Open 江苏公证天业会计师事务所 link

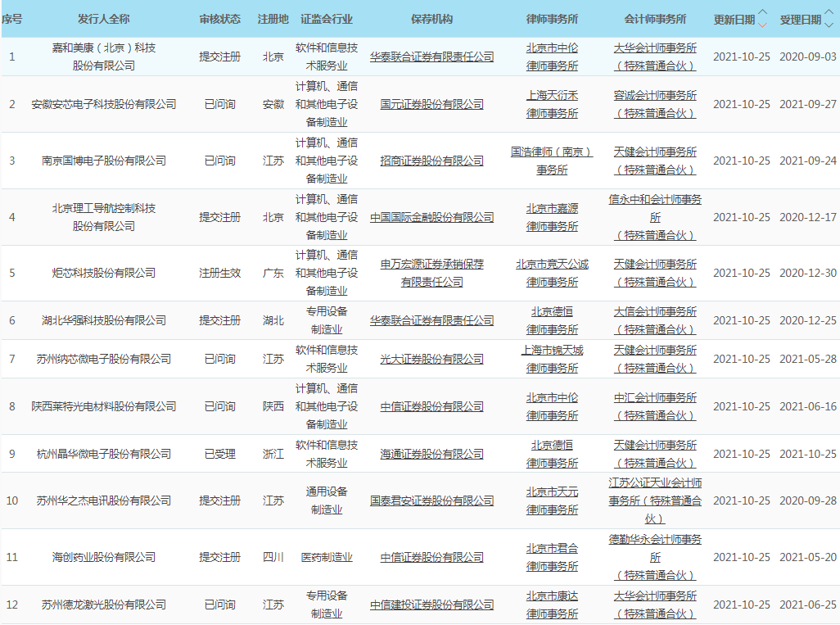(655, 491)
